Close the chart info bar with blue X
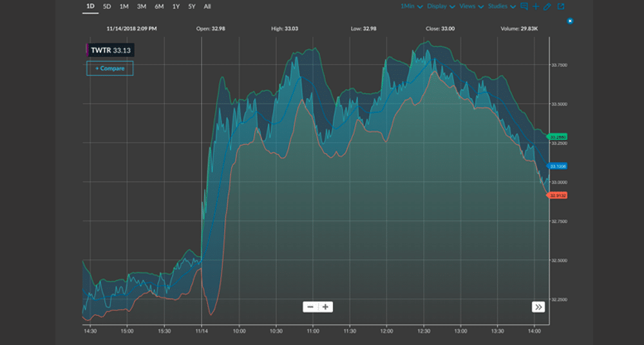Image resolution: width=644 pixels, height=345 pixels. point(570,21)
